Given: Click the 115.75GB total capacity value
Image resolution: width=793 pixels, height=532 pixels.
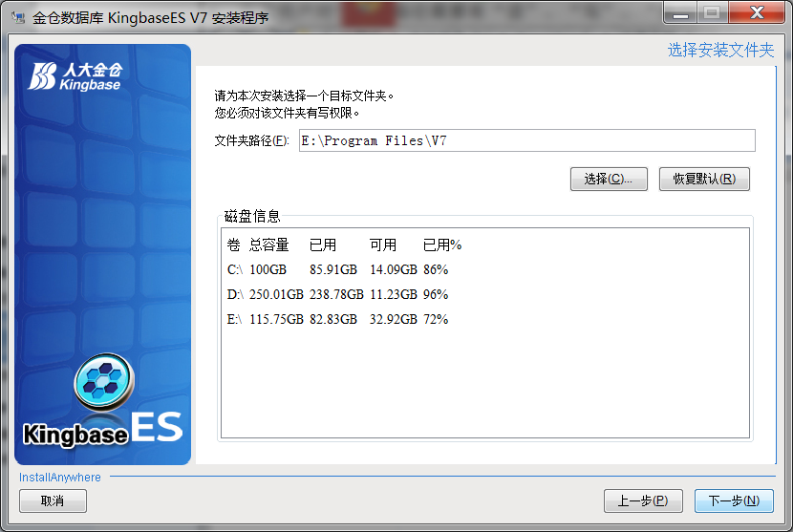Looking at the screenshot, I should pyautogui.click(x=276, y=320).
